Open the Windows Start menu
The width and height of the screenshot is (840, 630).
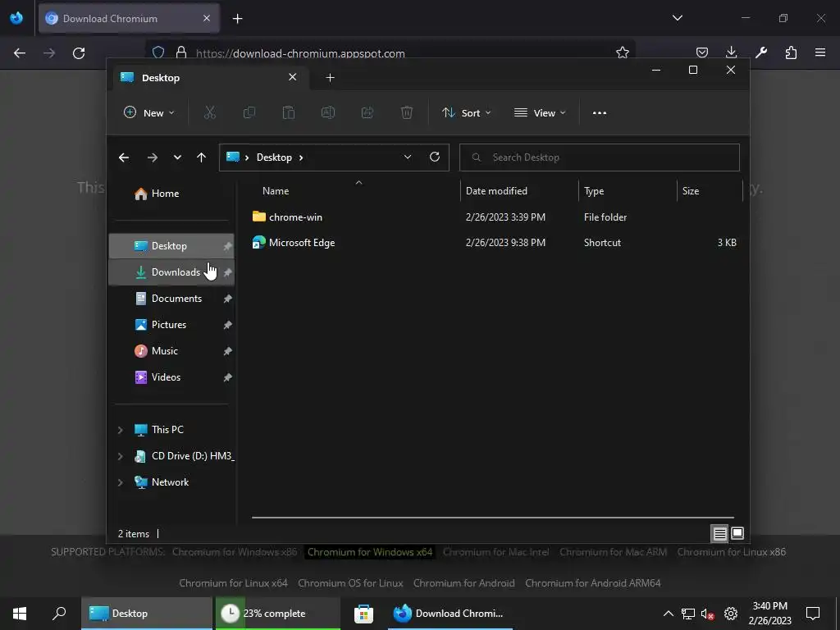tap(20, 614)
